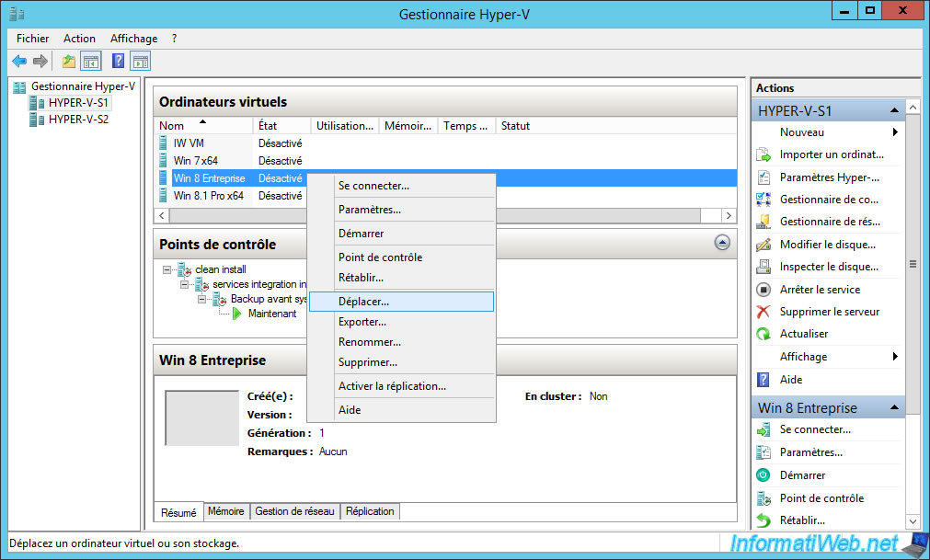Screen dimensions: 930x560
Task: Choose Se connecter... in the context menu
Action: [402, 186]
